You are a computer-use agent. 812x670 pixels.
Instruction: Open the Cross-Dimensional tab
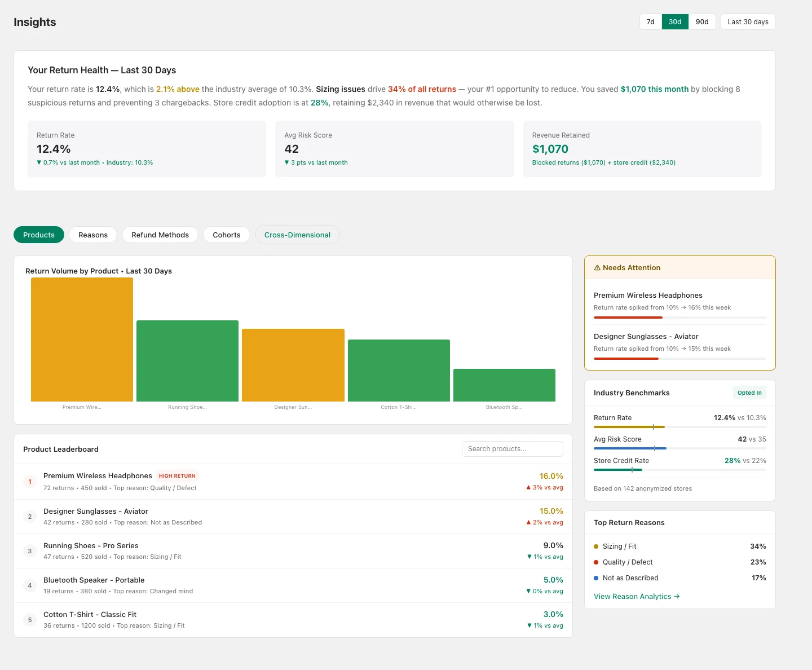pos(297,235)
